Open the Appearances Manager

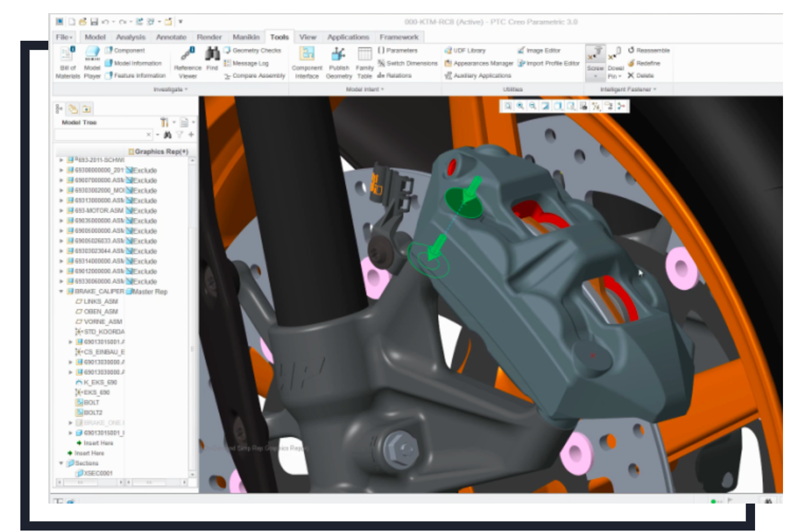pos(479,63)
